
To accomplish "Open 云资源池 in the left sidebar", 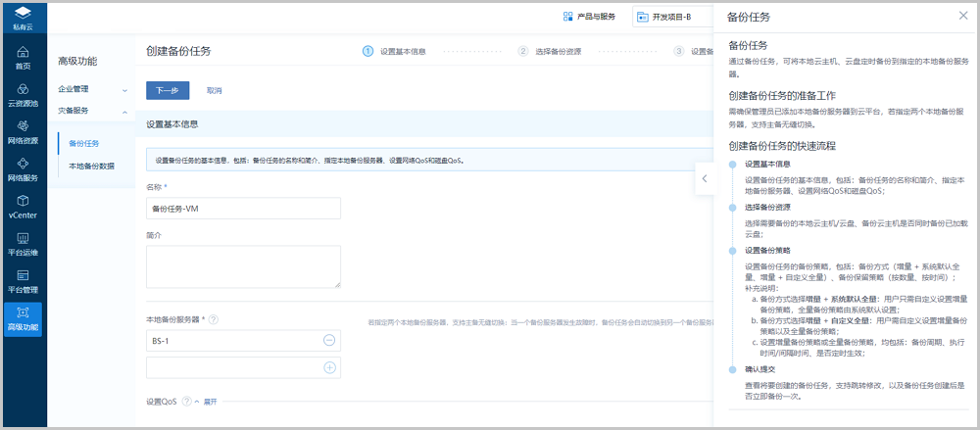I will [x=23, y=95].
